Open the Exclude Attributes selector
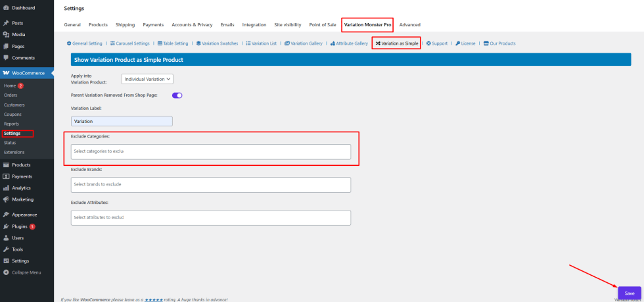The image size is (644, 302). (211, 218)
